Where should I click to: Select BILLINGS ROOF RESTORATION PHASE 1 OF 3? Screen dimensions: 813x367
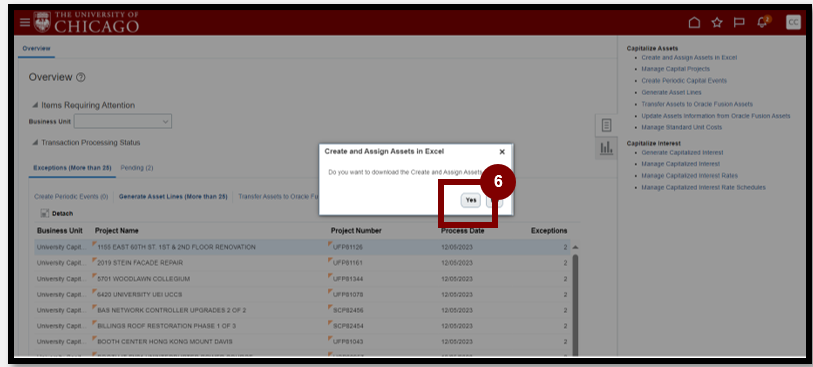166,326
